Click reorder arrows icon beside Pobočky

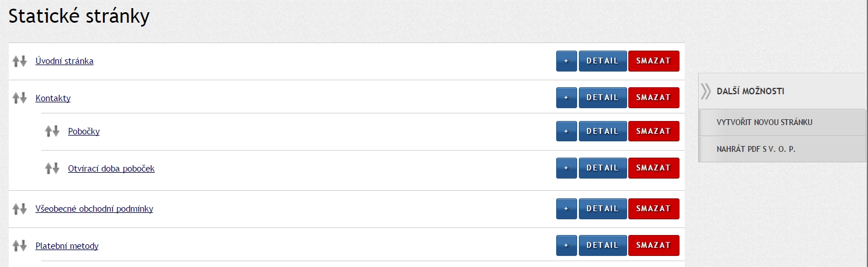pyautogui.click(x=52, y=131)
